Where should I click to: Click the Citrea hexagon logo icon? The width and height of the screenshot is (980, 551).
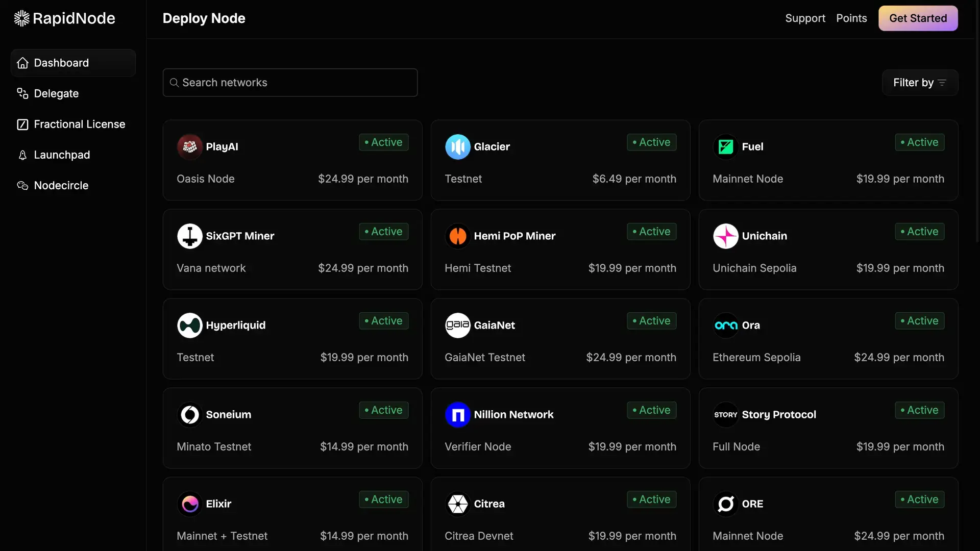click(x=457, y=504)
